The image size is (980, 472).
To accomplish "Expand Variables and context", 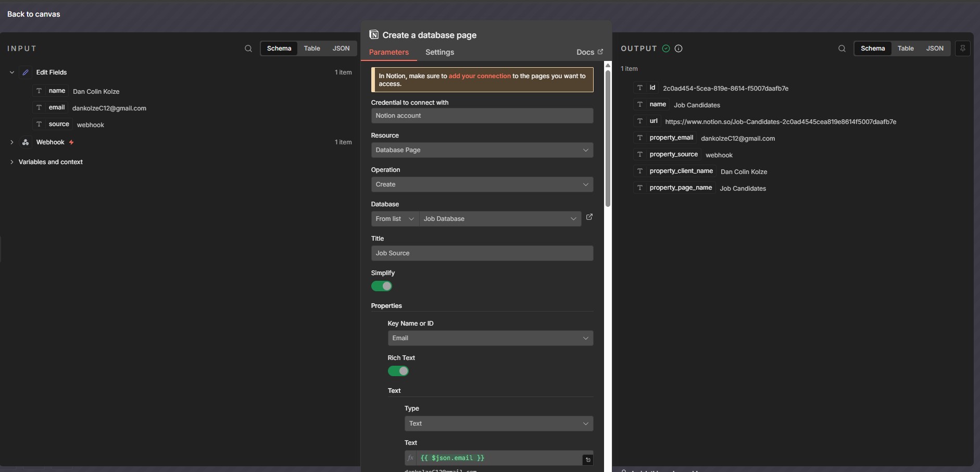I will pyautogui.click(x=12, y=162).
